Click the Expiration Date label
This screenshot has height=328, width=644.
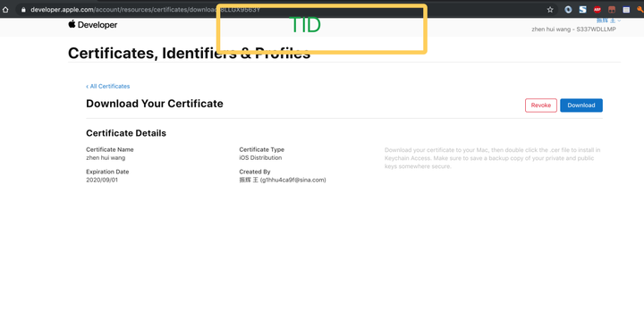click(107, 172)
